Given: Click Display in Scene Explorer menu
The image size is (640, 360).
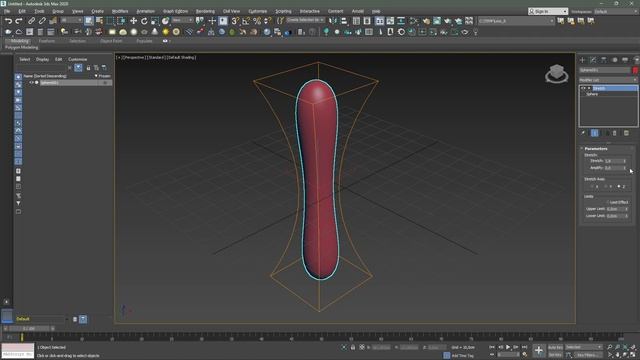Looking at the screenshot, I should point(42,59).
